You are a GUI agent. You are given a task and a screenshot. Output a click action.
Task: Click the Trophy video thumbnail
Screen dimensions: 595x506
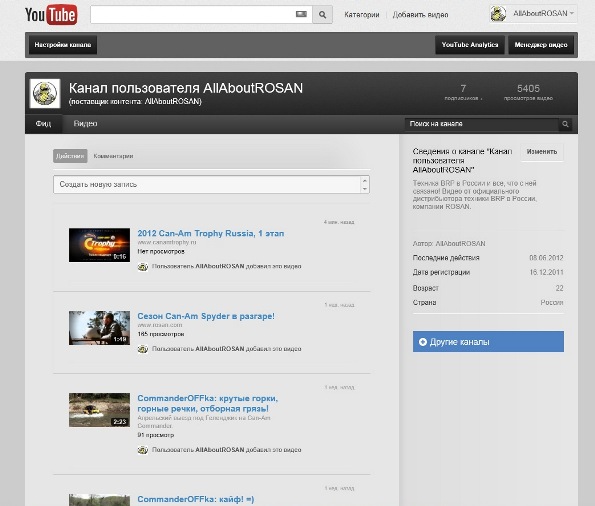click(99, 245)
